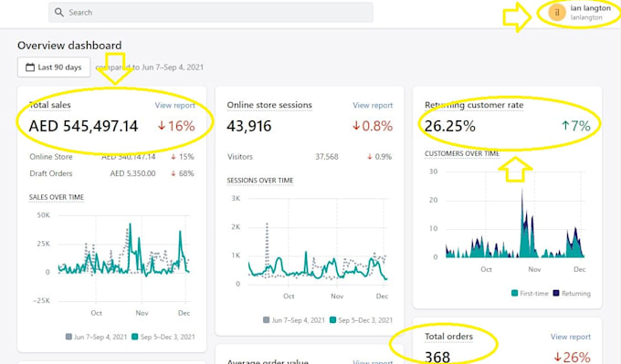Click the First-time legend color swatch

pyautogui.click(x=514, y=293)
